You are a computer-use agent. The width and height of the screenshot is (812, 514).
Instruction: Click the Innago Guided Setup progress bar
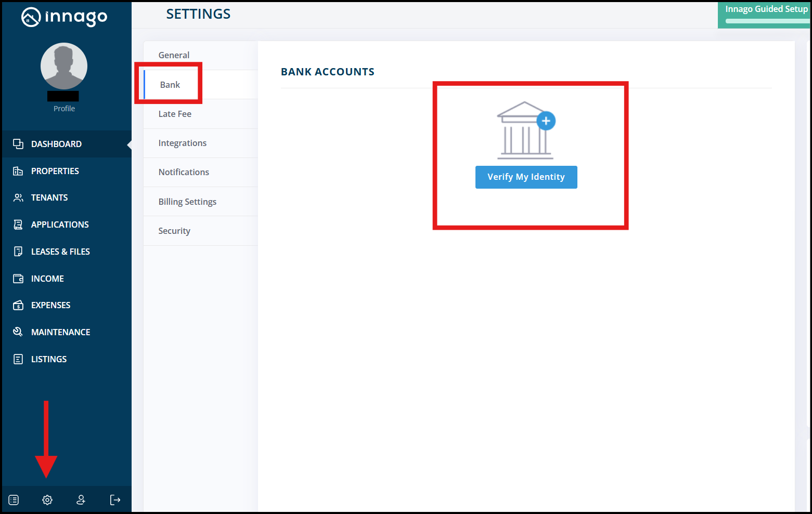767,21
